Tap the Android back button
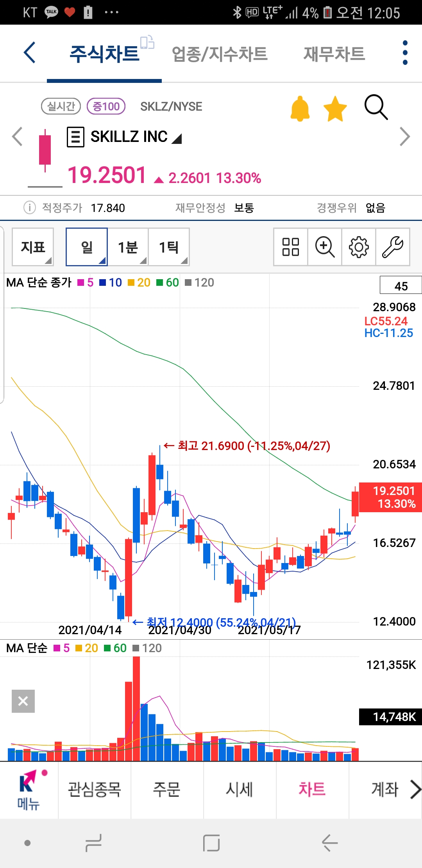This screenshot has width=422, height=868. click(330, 843)
